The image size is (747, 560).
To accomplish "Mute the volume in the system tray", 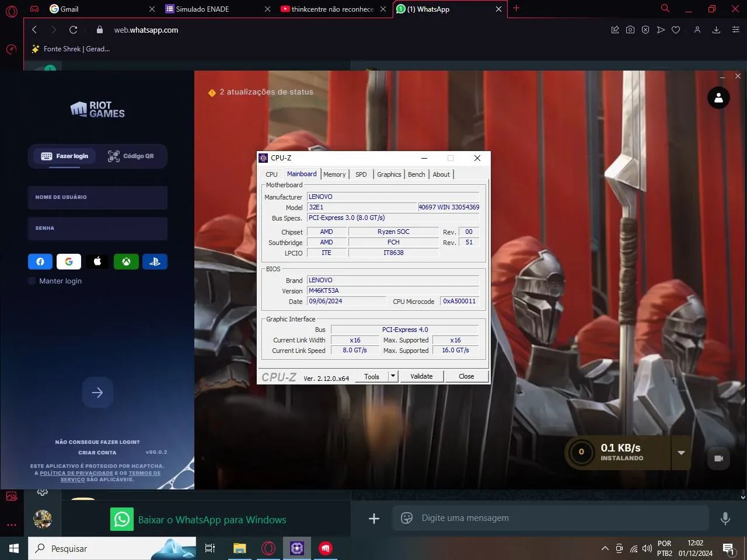I will [647, 548].
